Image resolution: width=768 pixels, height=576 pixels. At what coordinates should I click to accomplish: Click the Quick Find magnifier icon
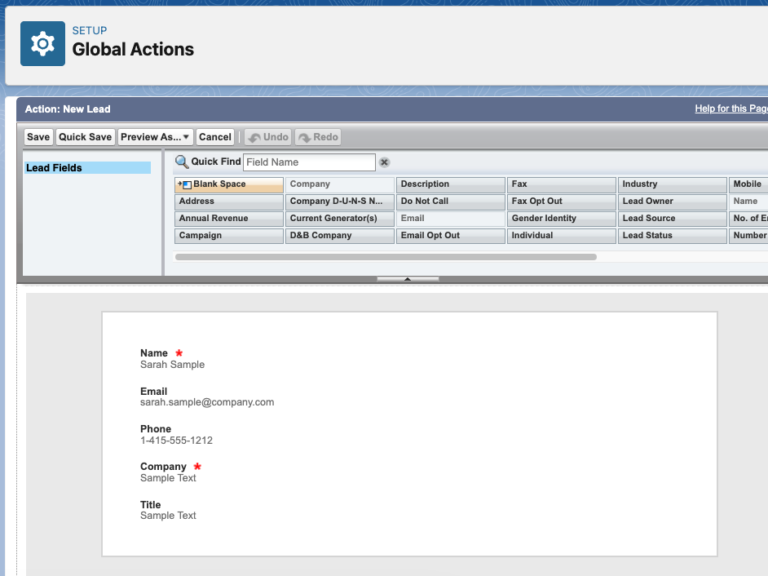pyautogui.click(x=182, y=162)
